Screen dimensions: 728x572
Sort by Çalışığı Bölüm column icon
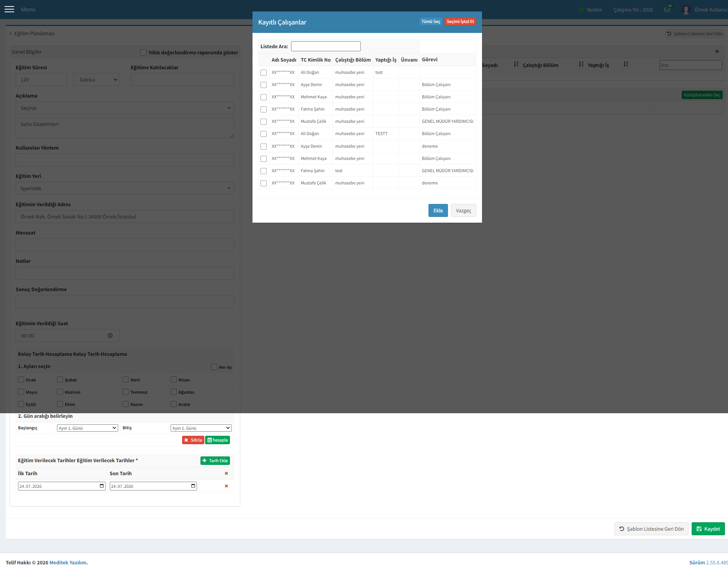click(x=581, y=64)
